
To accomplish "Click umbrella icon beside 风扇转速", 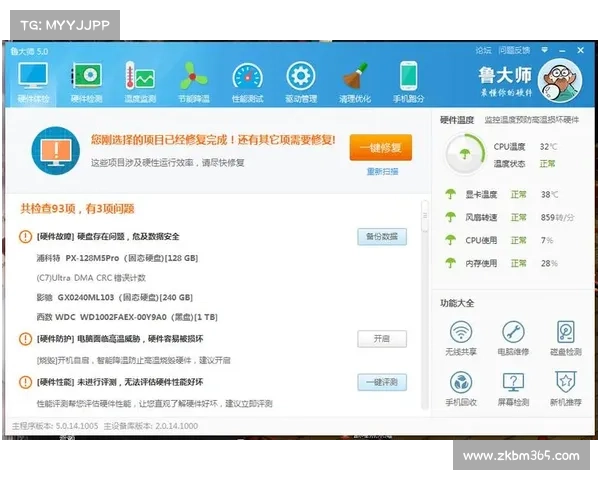I will coord(450,217).
